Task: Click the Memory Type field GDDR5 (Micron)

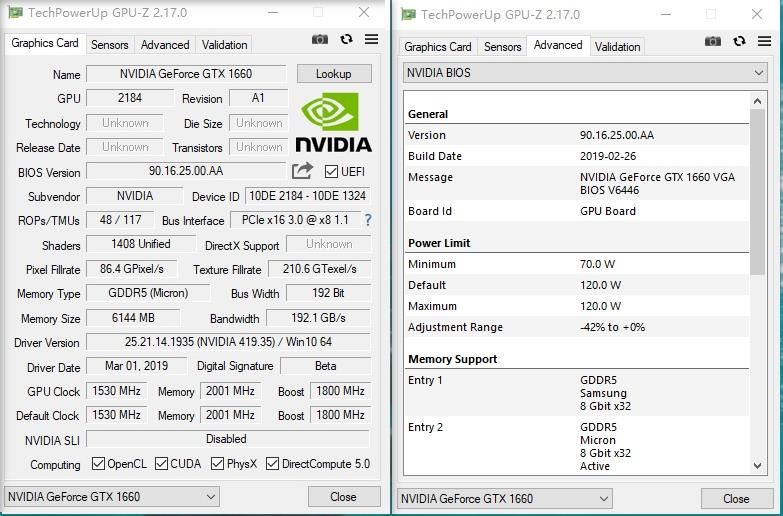Action: tap(148, 293)
